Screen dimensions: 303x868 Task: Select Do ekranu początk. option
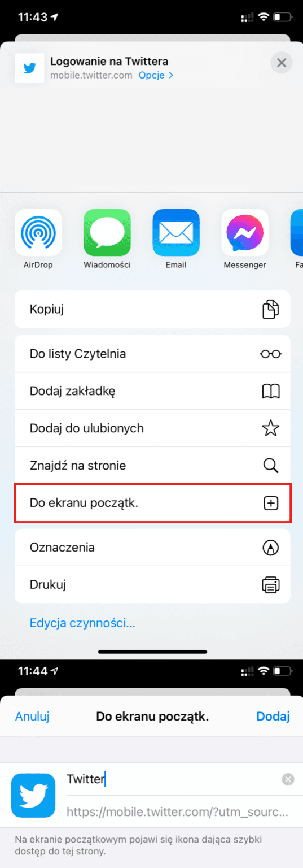[x=152, y=502]
